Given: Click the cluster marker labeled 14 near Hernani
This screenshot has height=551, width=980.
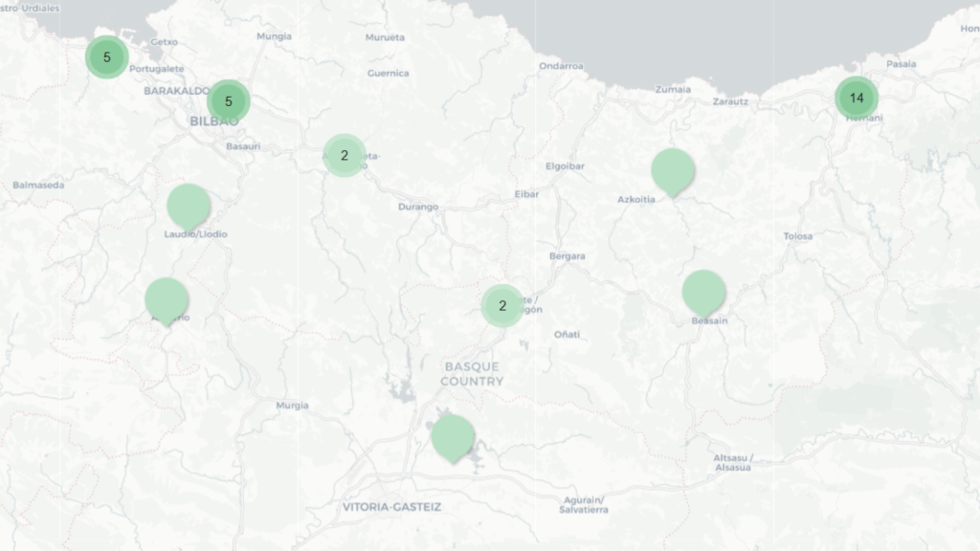Looking at the screenshot, I should [858, 97].
